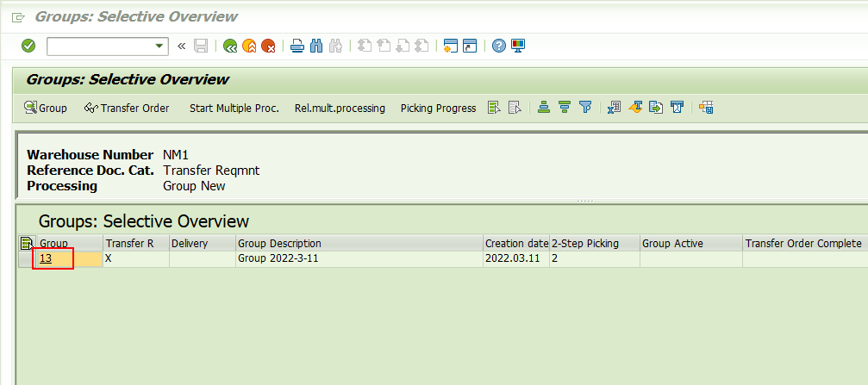Go to the next page icon
This screenshot has height=385, width=868.
click(403, 46)
